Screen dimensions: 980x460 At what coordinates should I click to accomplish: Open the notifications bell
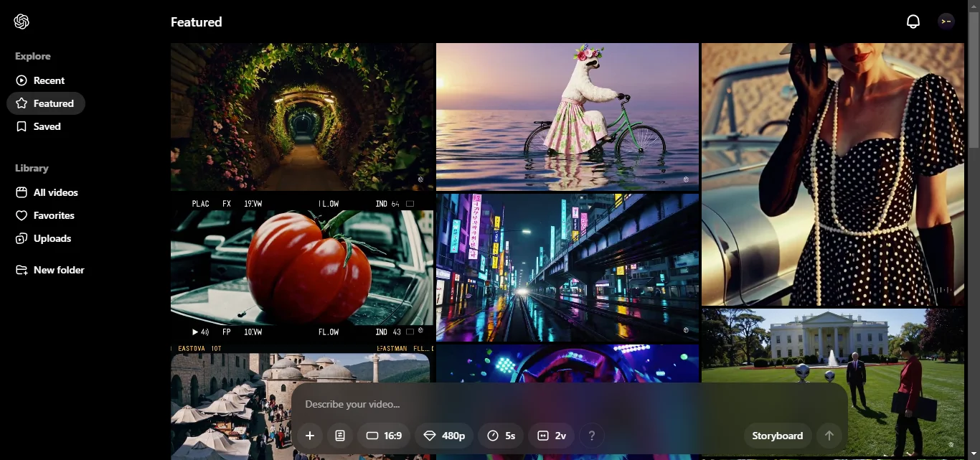tap(913, 22)
